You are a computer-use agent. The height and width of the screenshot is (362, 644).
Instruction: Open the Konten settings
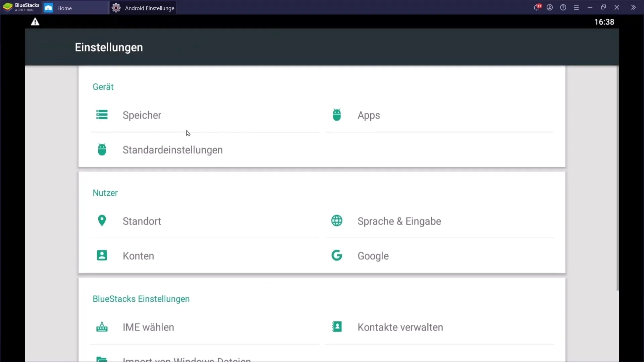coord(138,256)
